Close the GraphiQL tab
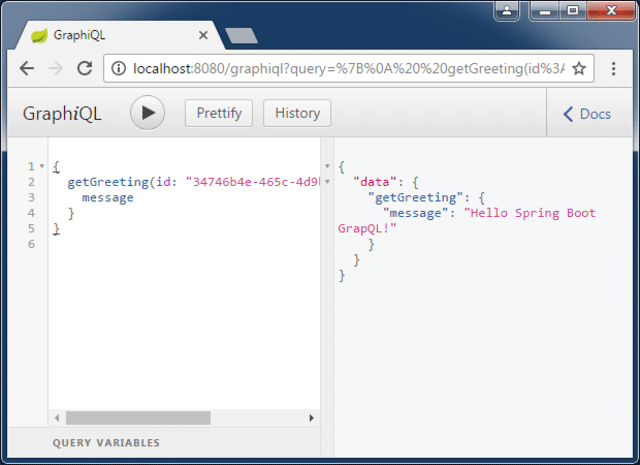The height and width of the screenshot is (465, 640). click(203, 36)
